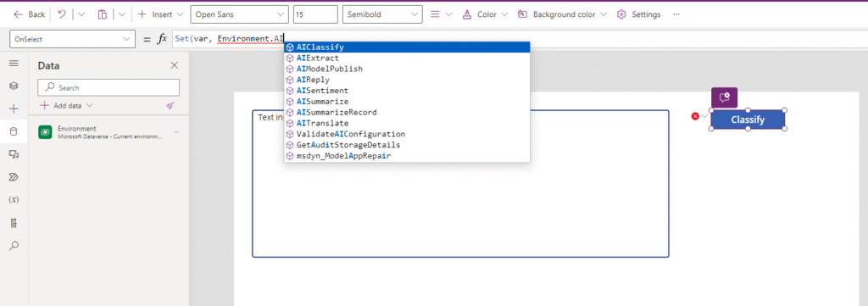Screen dimensions: 868x306
Task: Choose AITranslate from autocomplete
Action: (407, 123)
